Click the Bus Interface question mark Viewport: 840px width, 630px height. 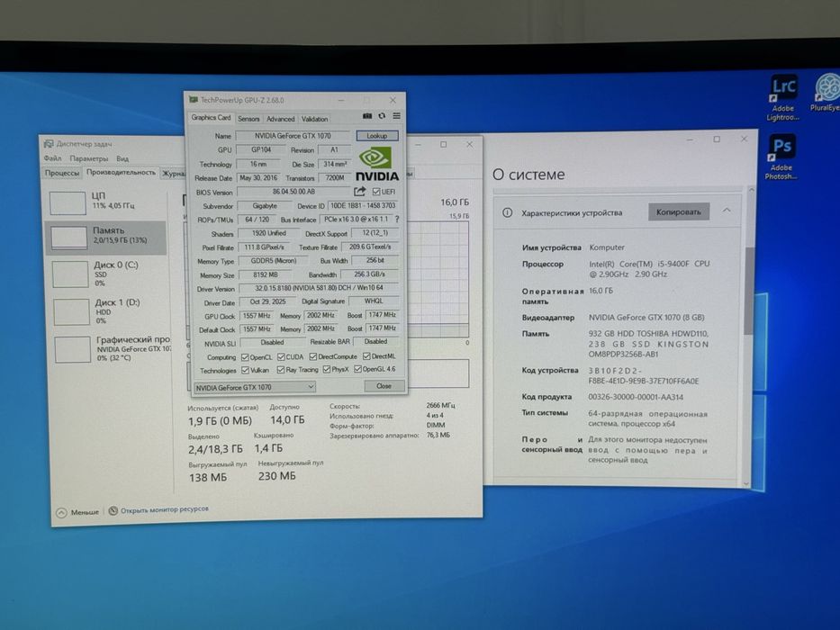click(397, 219)
